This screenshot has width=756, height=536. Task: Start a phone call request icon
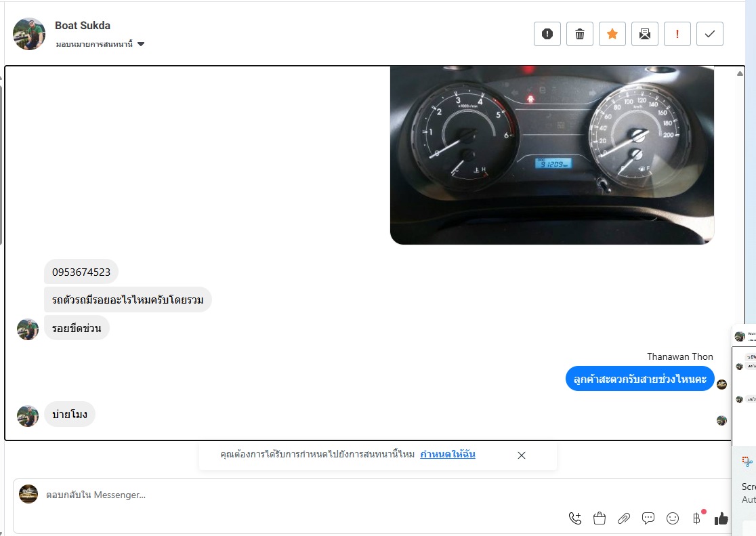point(575,518)
